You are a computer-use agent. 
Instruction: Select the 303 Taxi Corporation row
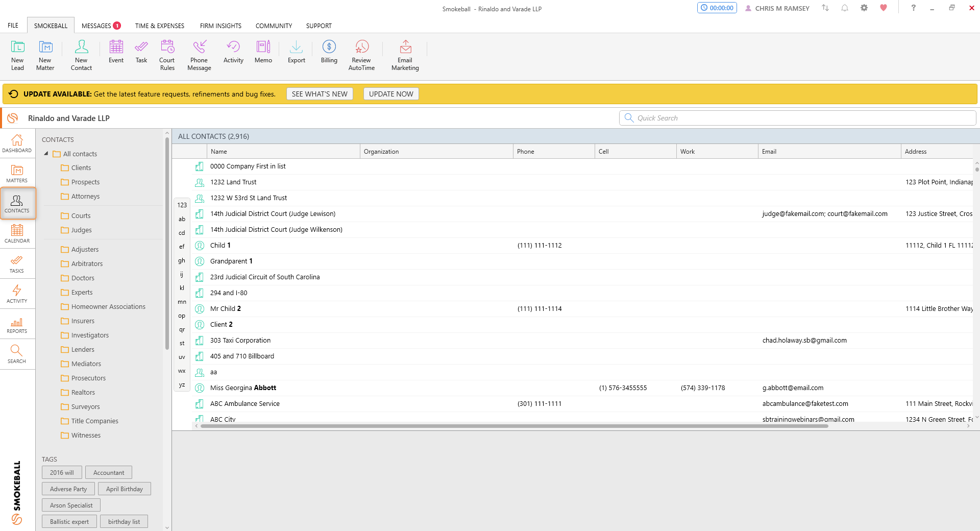pos(582,341)
